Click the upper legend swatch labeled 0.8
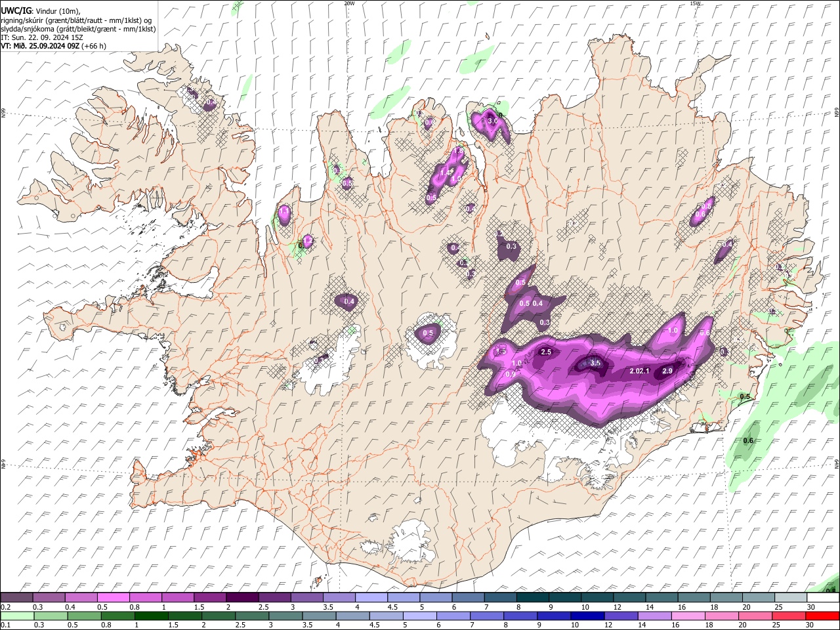Image resolution: width=840 pixels, height=630 pixels. pyautogui.click(x=145, y=598)
